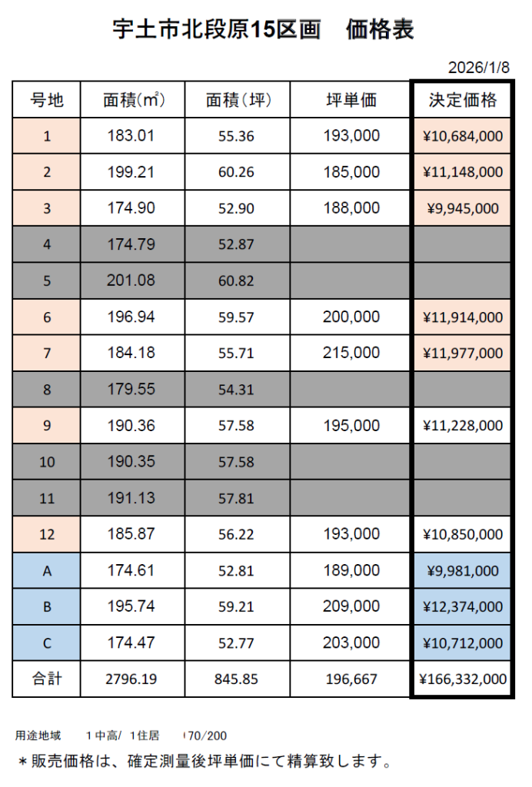Click price cell ¥11,148,000
Screen dimensions: 532x787
coord(462,172)
